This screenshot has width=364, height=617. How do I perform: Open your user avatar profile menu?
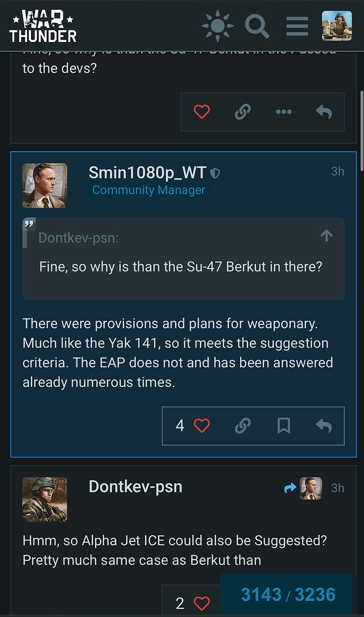pos(337,25)
